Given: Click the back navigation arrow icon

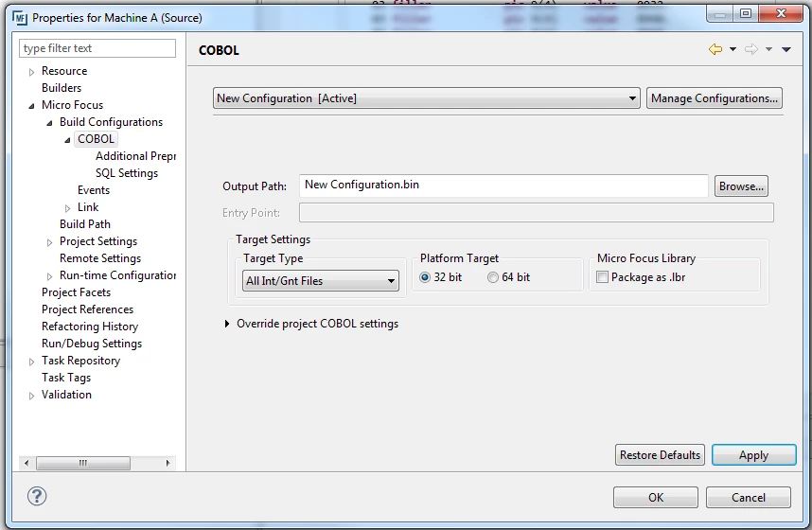Looking at the screenshot, I should tap(715, 49).
